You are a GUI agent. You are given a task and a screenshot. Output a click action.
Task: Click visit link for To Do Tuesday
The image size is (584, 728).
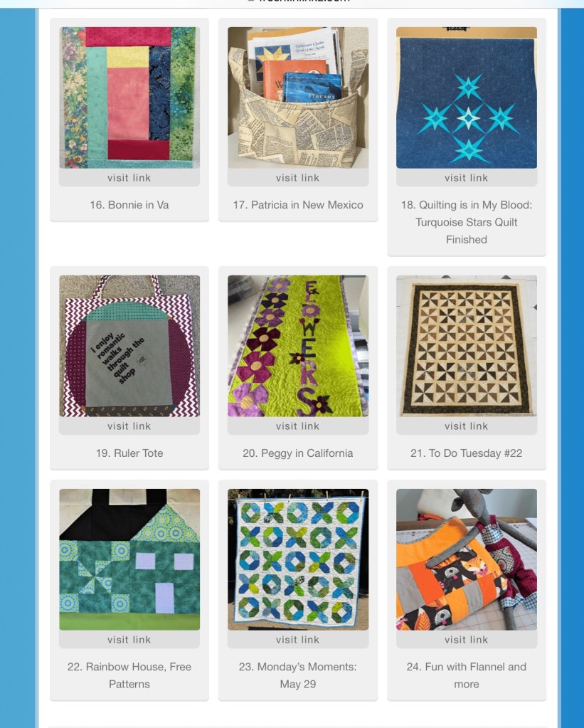(x=467, y=426)
